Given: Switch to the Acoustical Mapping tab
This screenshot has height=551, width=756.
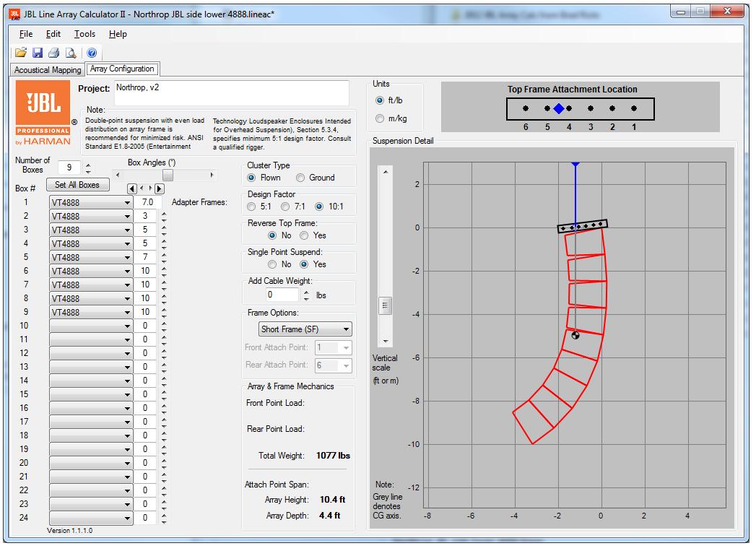Looking at the screenshot, I should (48, 70).
